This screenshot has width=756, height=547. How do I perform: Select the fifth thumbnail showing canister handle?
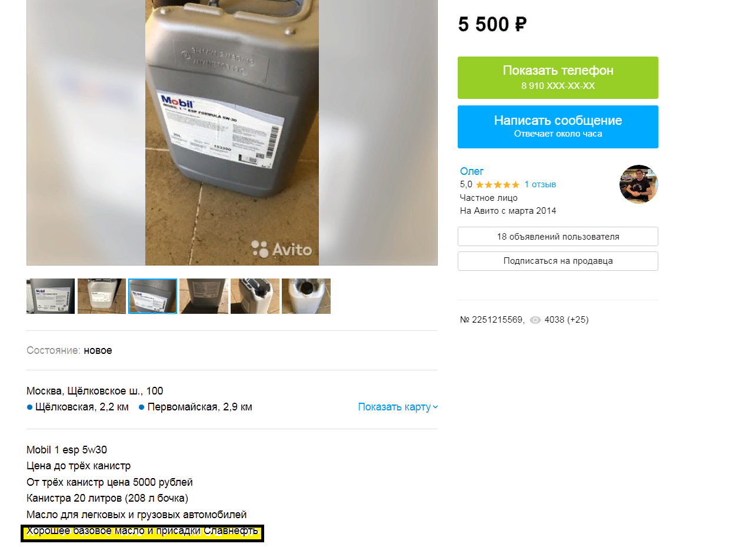tap(255, 296)
